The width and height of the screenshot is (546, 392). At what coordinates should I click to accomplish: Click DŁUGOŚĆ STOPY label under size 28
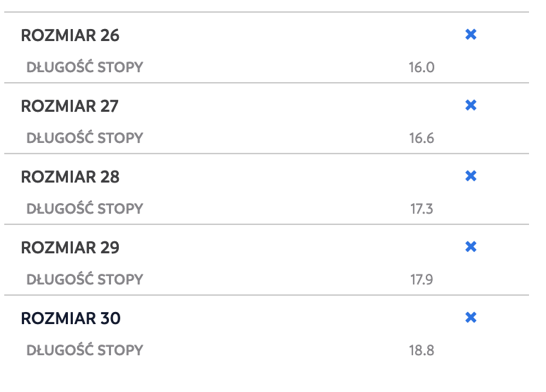click(x=85, y=208)
